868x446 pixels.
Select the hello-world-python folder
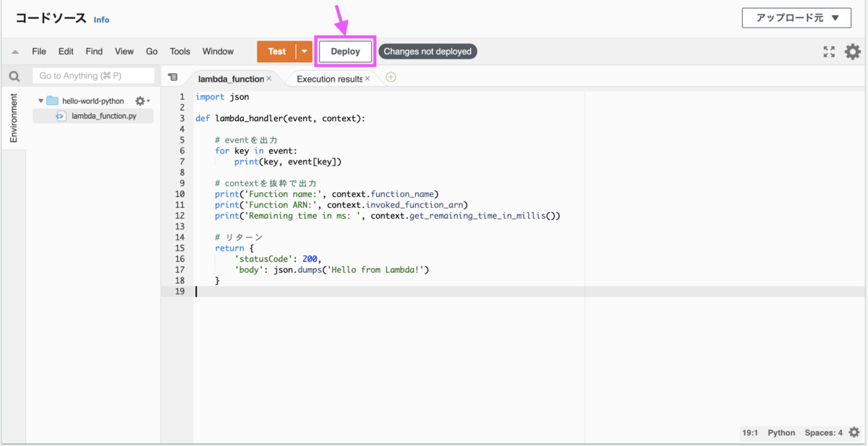coord(93,101)
